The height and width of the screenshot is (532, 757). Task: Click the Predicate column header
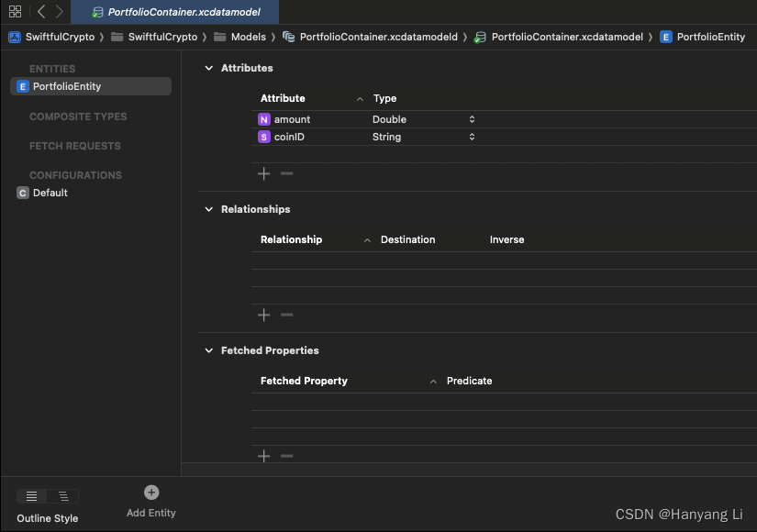tap(469, 381)
